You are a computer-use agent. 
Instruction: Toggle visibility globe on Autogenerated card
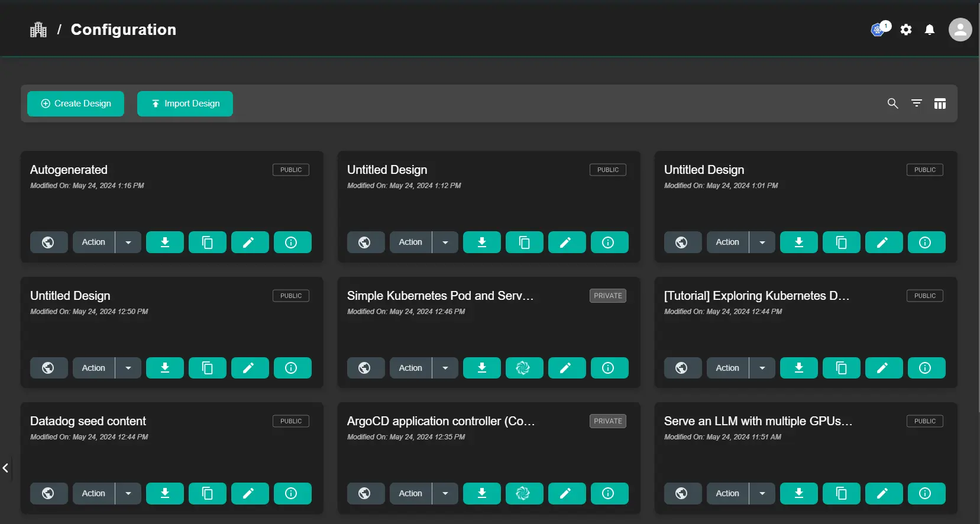[x=48, y=242]
